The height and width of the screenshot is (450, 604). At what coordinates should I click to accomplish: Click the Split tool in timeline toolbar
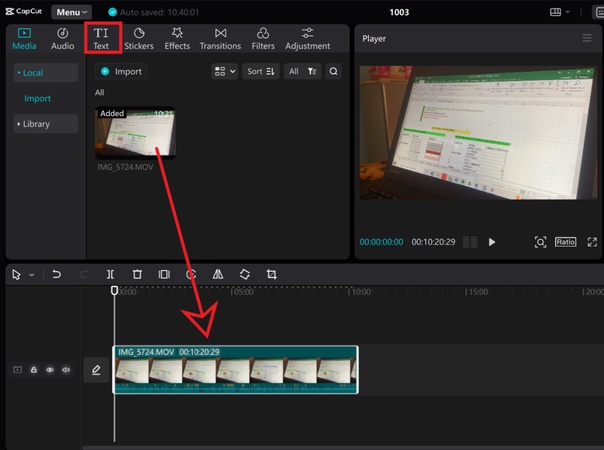pyautogui.click(x=110, y=274)
